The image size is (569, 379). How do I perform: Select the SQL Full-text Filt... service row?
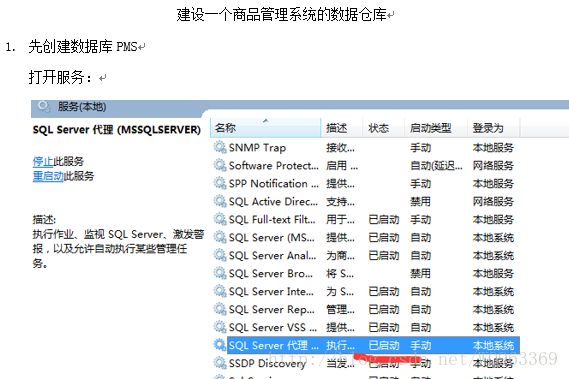(x=366, y=219)
